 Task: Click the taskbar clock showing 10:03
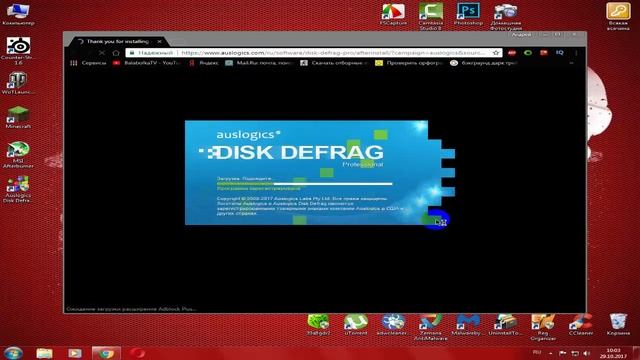coord(613,353)
